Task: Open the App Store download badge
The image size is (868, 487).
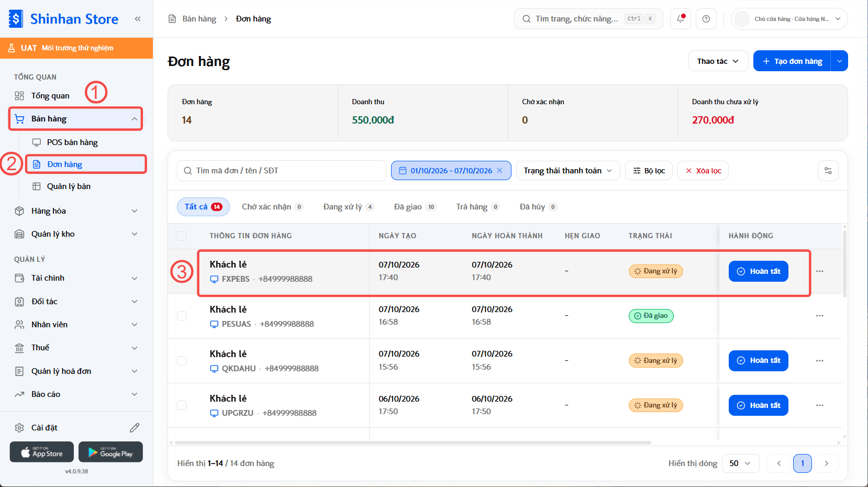Action: pos(41,452)
